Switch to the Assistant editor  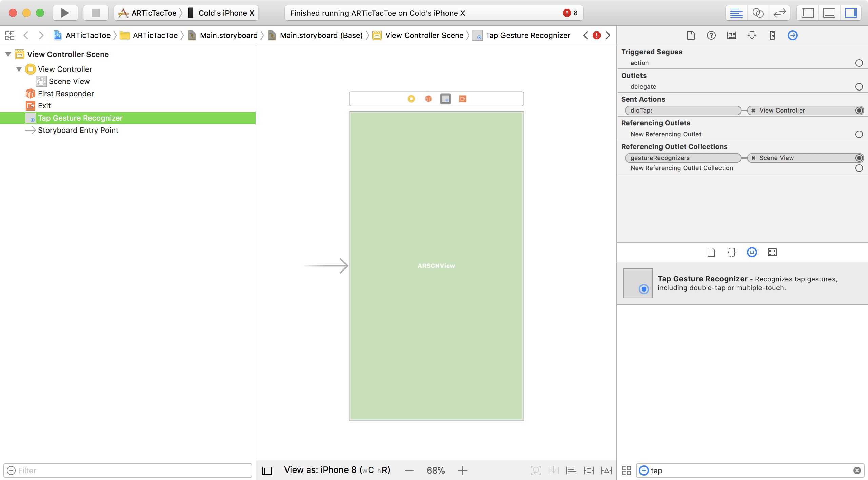tap(758, 13)
